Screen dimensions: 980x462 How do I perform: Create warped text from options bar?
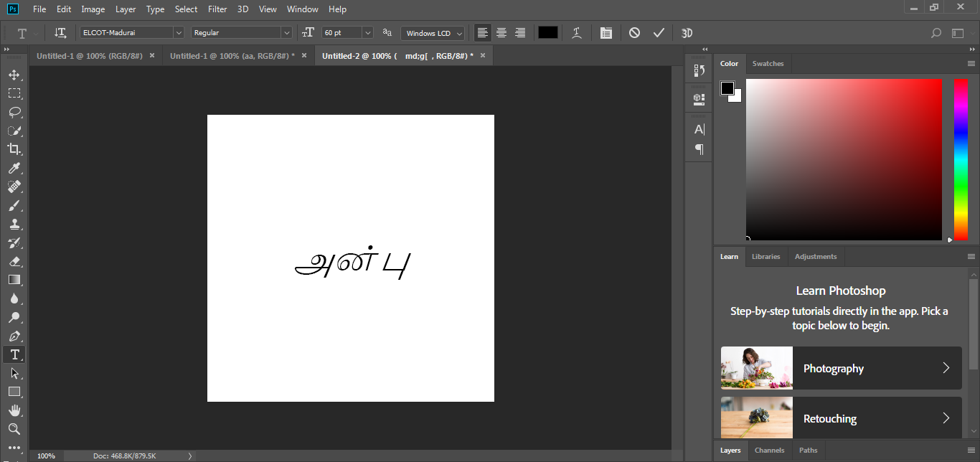pyautogui.click(x=577, y=33)
